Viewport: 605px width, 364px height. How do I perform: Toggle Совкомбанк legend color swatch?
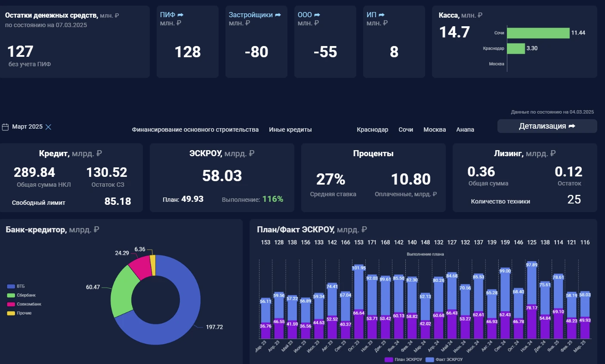11,305
